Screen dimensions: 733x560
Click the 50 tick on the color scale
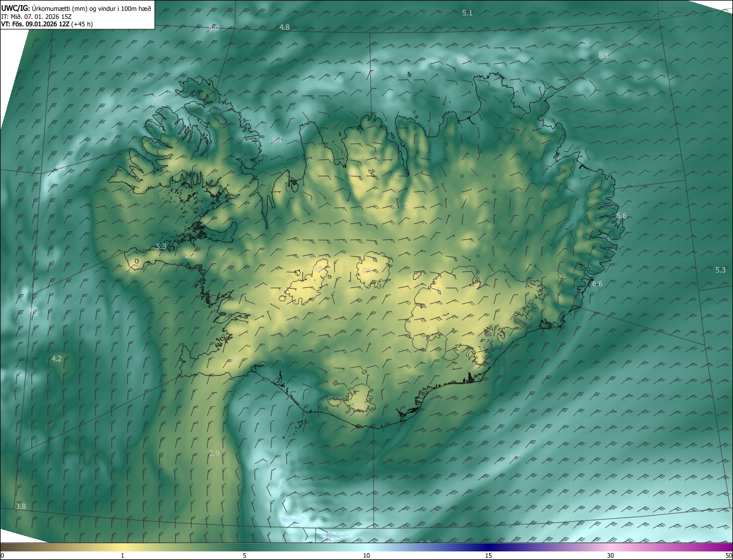click(728, 555)
